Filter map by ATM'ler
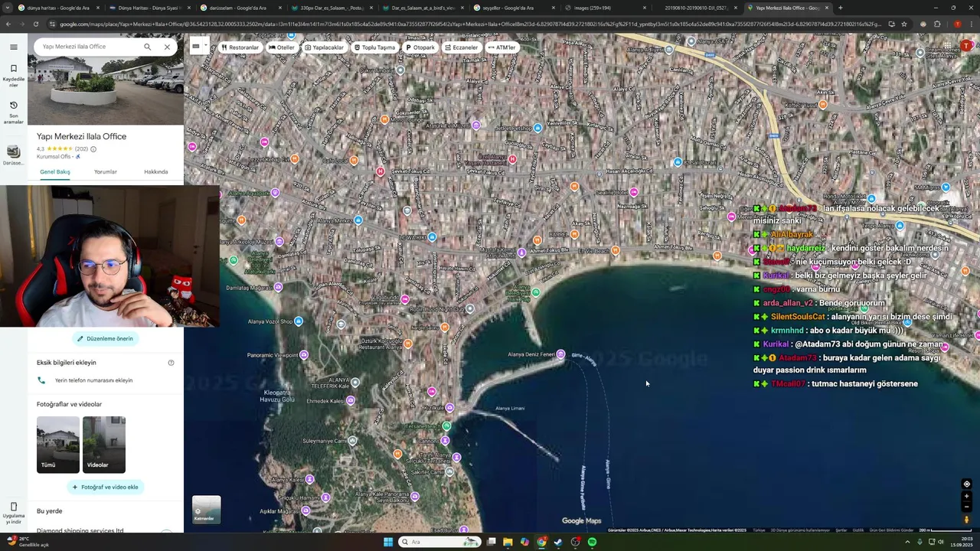Image resolution: width=980 pixels, height=551 pixels. pyautogui.click(x=501, y=47)
